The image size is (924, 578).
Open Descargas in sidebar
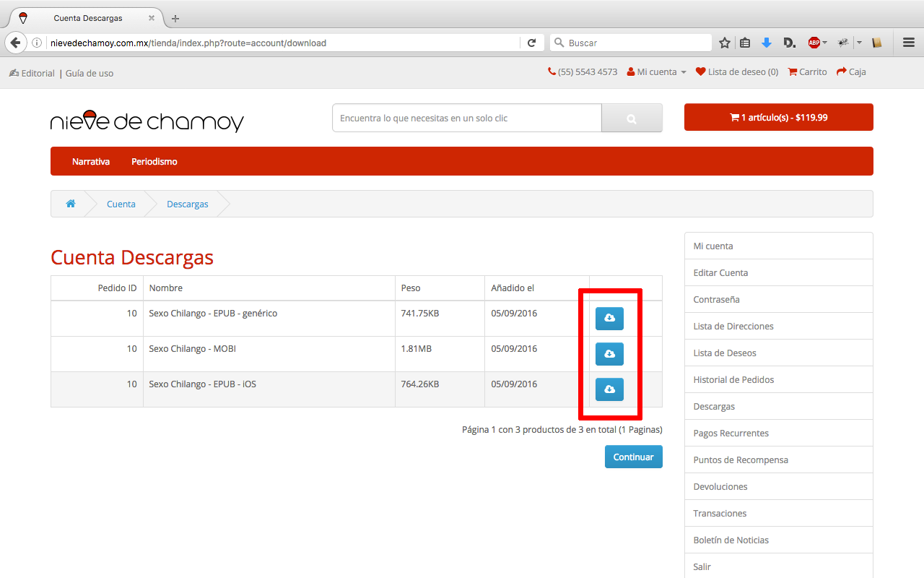779,406
